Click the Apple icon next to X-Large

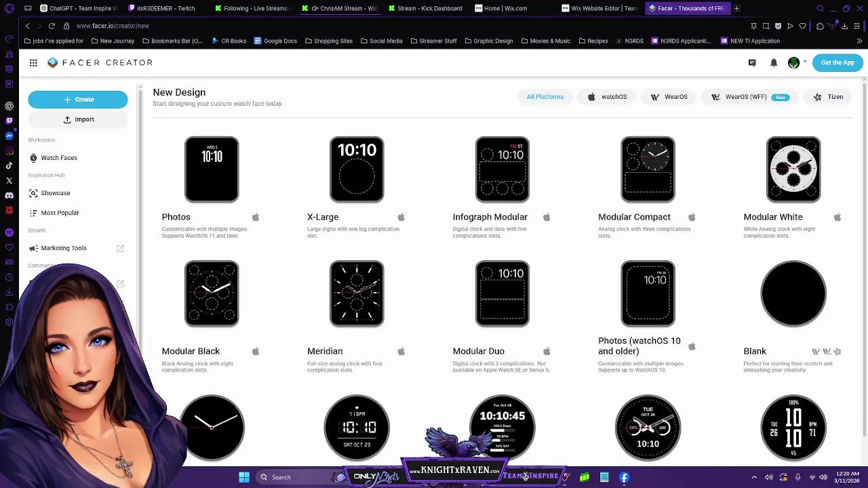pos(401,217)
